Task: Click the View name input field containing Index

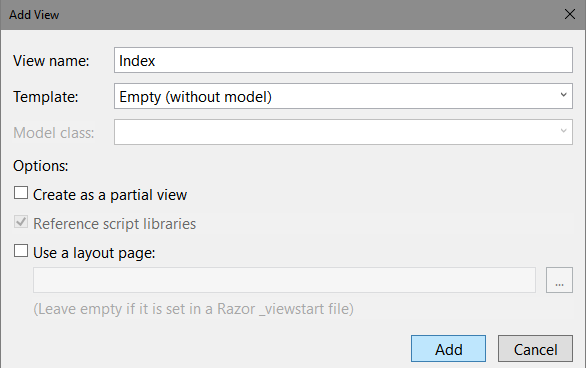Action: coord(343,60)
